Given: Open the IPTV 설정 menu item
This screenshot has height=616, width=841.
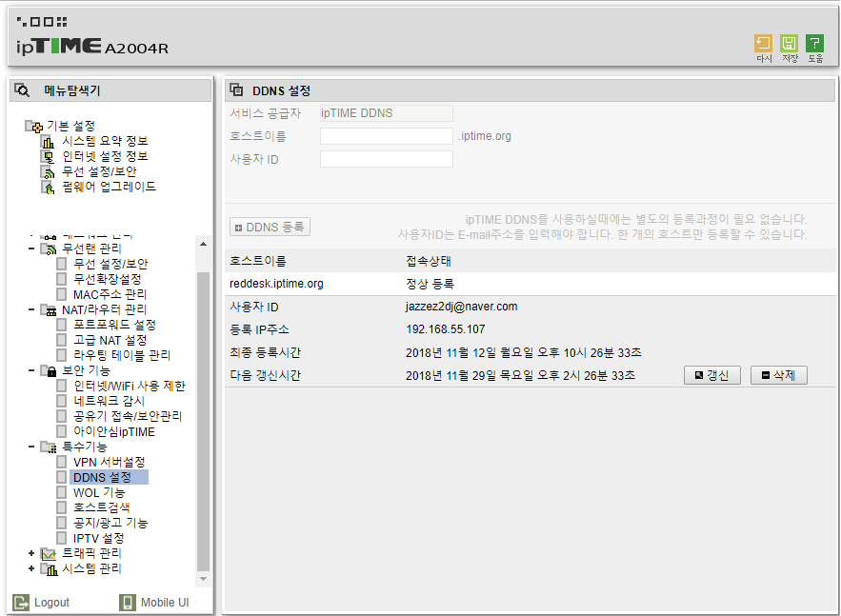Looking at the screenshot, I should (x=98, y=538).
